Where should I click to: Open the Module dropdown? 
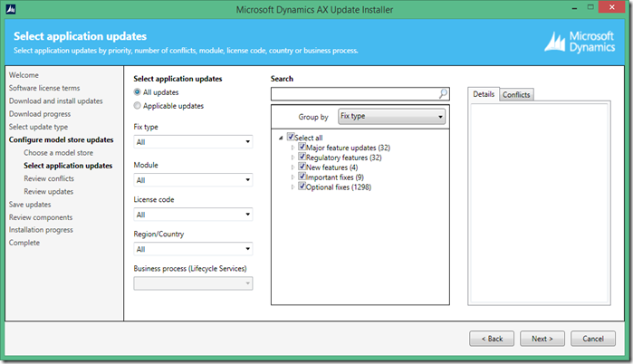[193, 179]
